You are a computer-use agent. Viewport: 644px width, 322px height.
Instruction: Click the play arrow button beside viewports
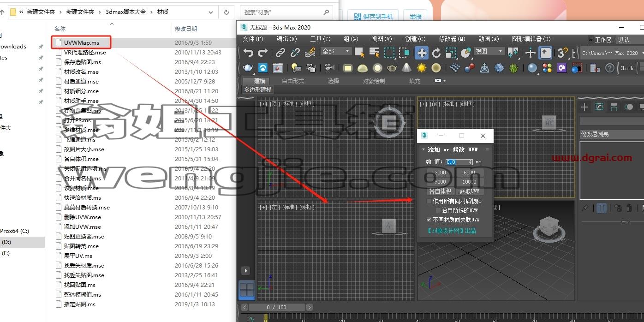246,271
